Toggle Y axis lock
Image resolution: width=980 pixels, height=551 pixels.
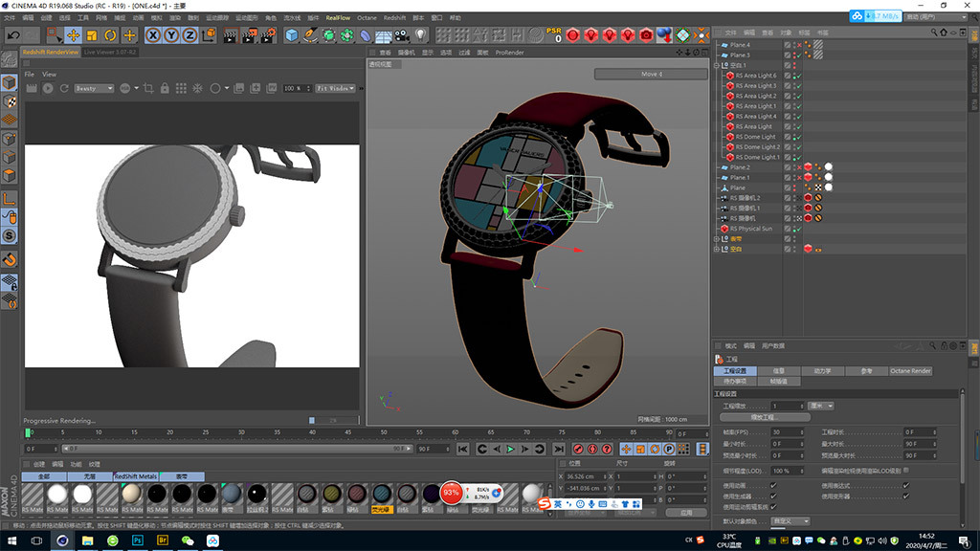click(171, 35)
